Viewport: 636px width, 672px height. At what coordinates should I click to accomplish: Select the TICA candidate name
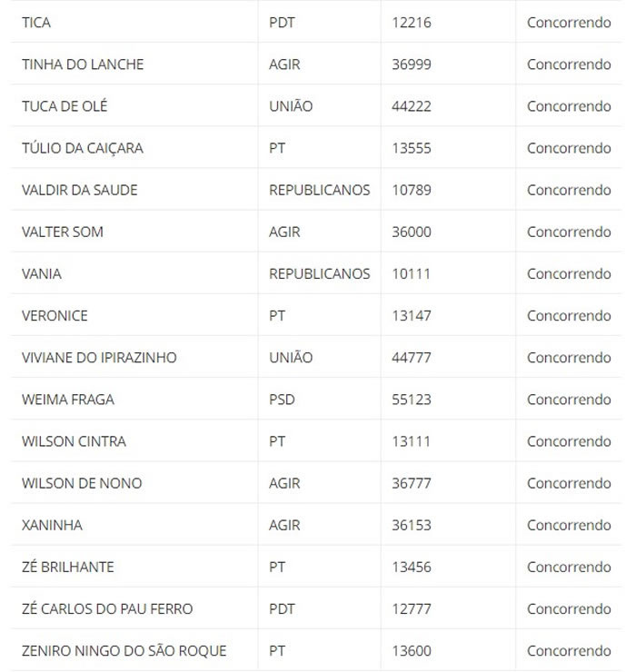[x=36, y=23]
